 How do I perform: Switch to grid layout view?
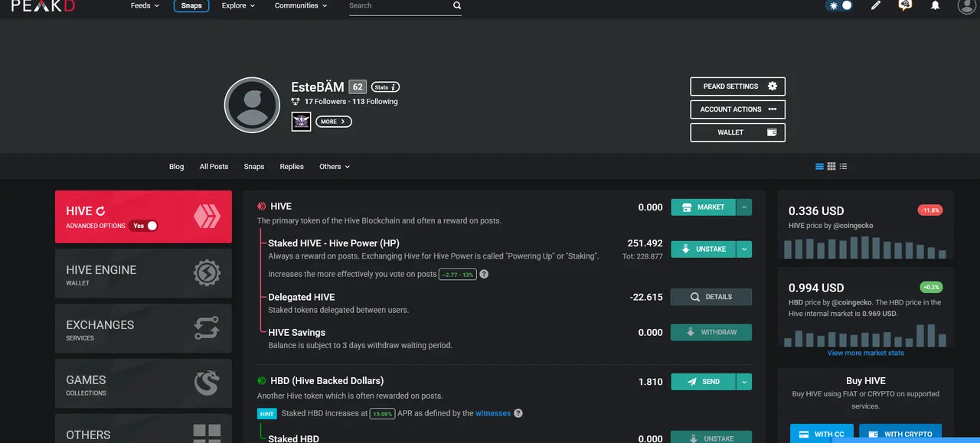[x=831, y=166]
